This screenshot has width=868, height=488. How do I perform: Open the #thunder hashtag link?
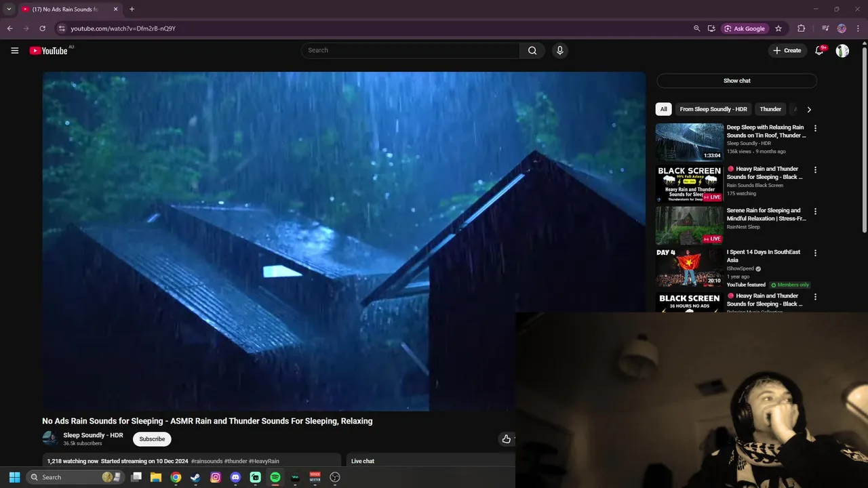click(235, 461)
